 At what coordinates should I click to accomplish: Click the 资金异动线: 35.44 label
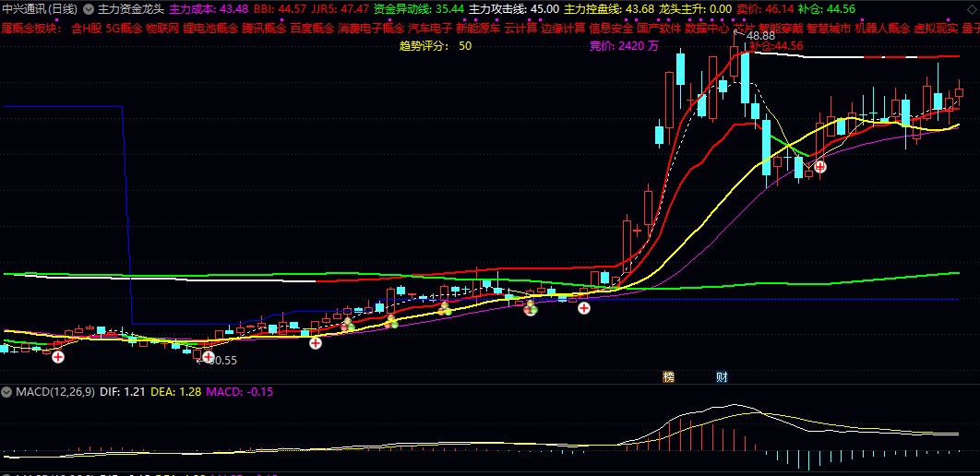(419, 9)
